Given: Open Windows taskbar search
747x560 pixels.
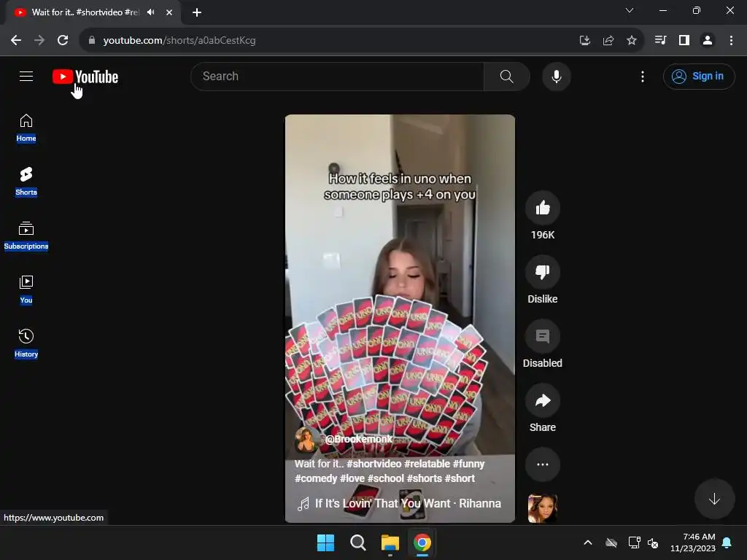Looking at the screenshot, I should (x=357, y=542).
